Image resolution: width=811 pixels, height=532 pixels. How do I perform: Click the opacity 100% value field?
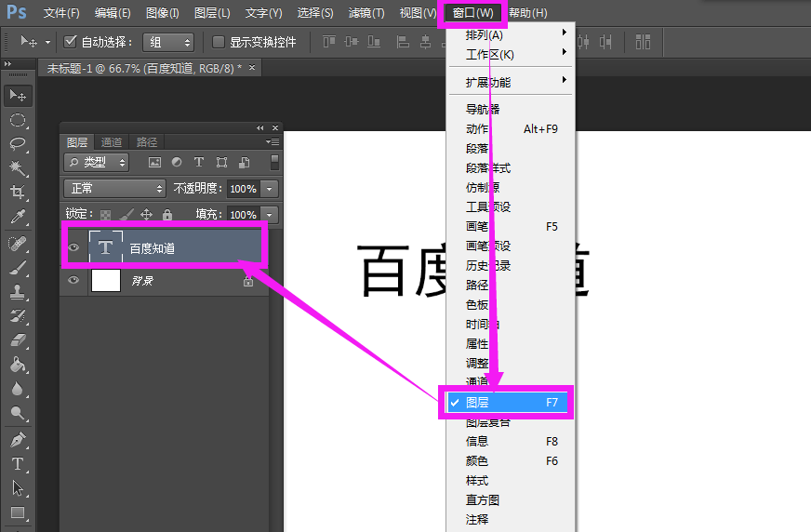pos(243,189)
